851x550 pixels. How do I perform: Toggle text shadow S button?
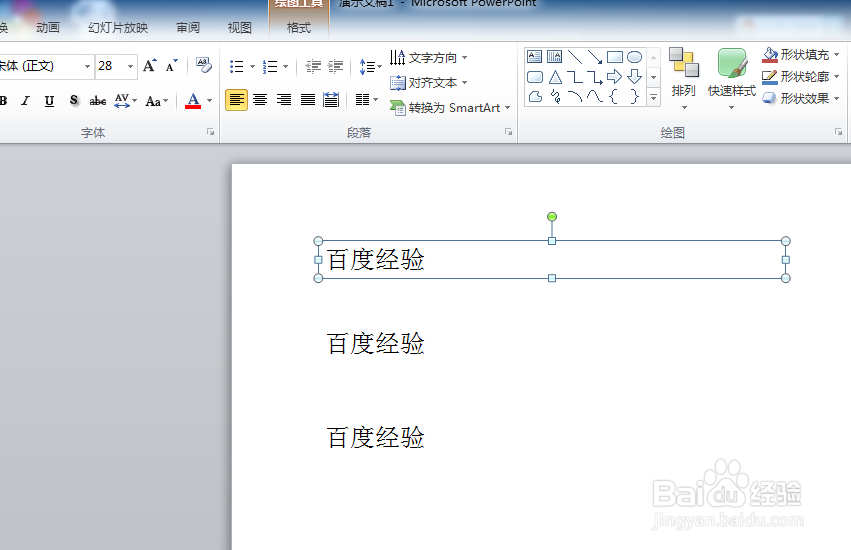pyautogui.click(x=74, y=100)
